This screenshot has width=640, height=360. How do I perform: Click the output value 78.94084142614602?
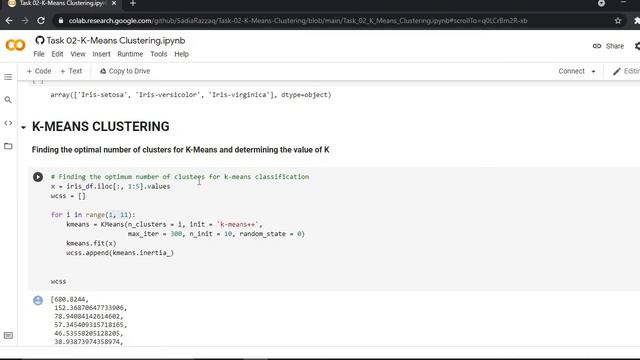click(89, 316)
